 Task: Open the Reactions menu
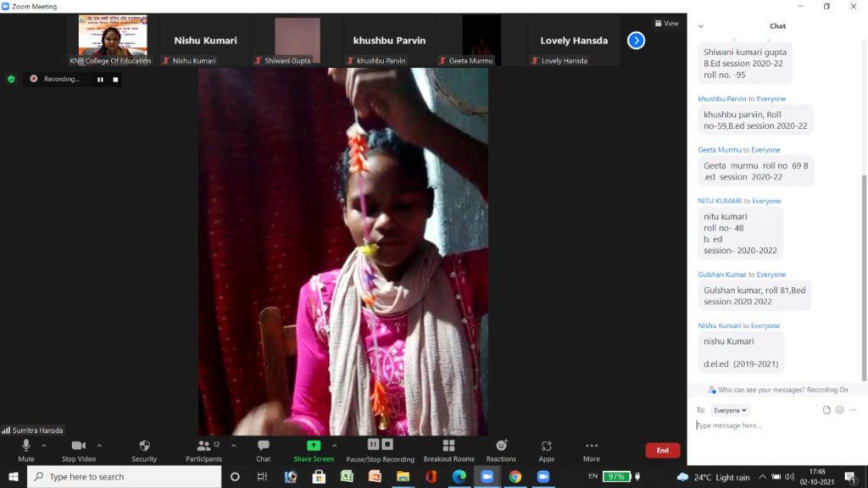pos(501,451)
